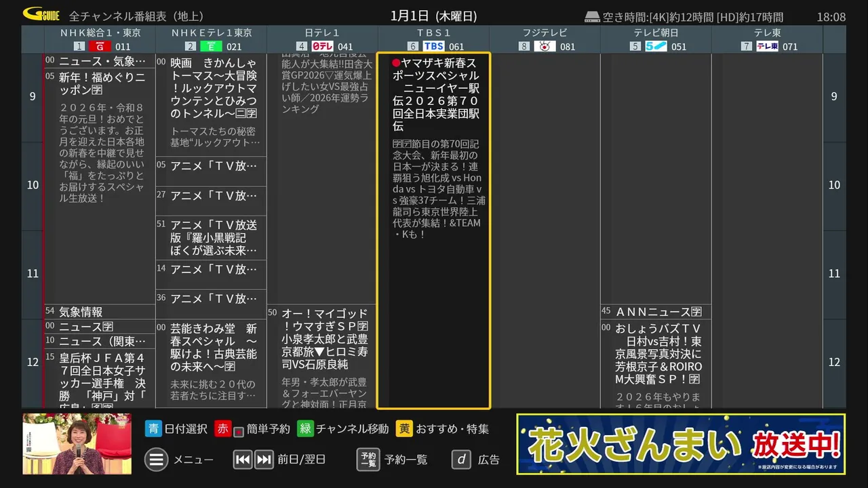This screenshot has width=868, height=488.
Task: Click the 18:08 clock display
Action: 831,17
